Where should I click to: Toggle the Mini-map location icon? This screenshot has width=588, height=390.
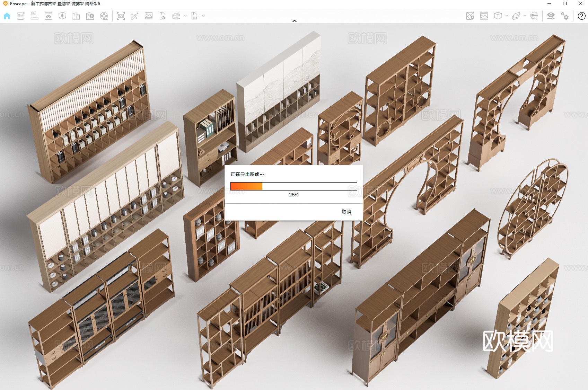470,16
